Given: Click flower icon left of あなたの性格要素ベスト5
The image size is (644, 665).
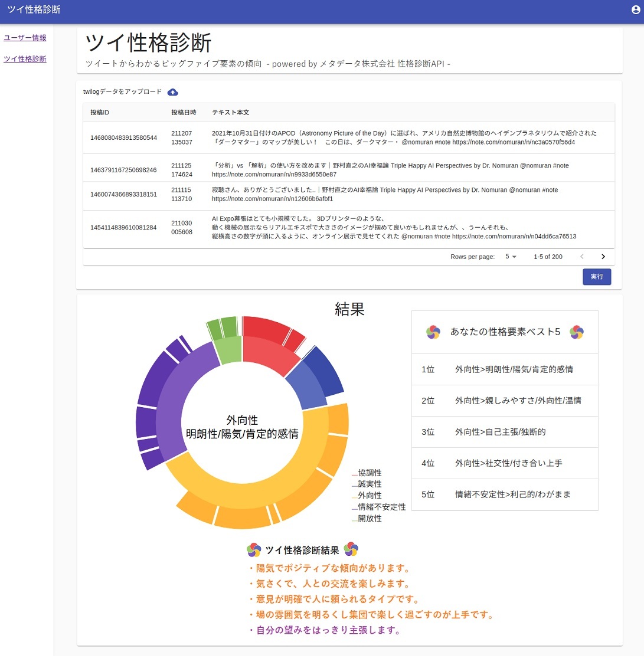Looking at the screenshot, I should point(433,332).
